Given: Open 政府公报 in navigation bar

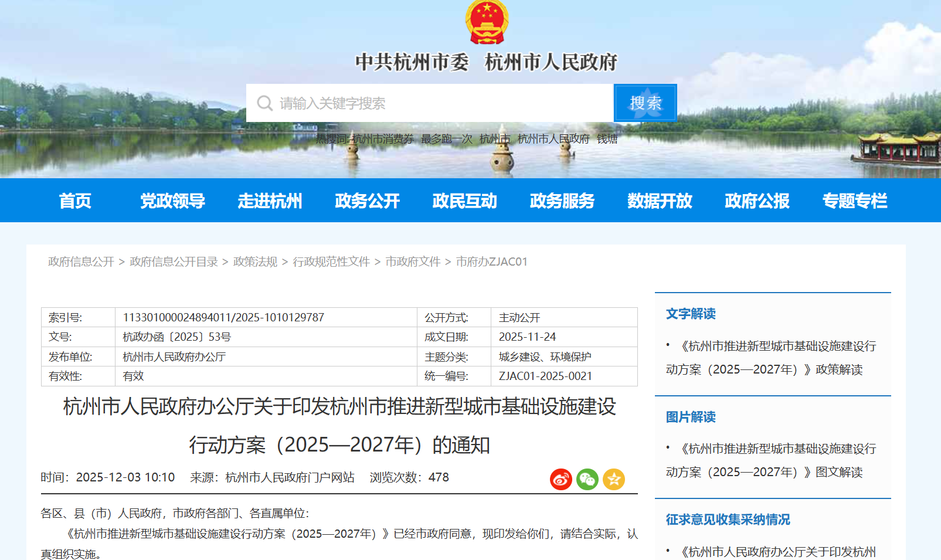Looking at the screenshot, I should (757, 201).
